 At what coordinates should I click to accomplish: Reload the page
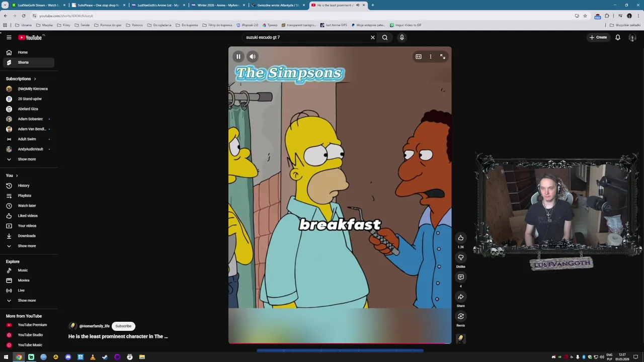[23, 16]
